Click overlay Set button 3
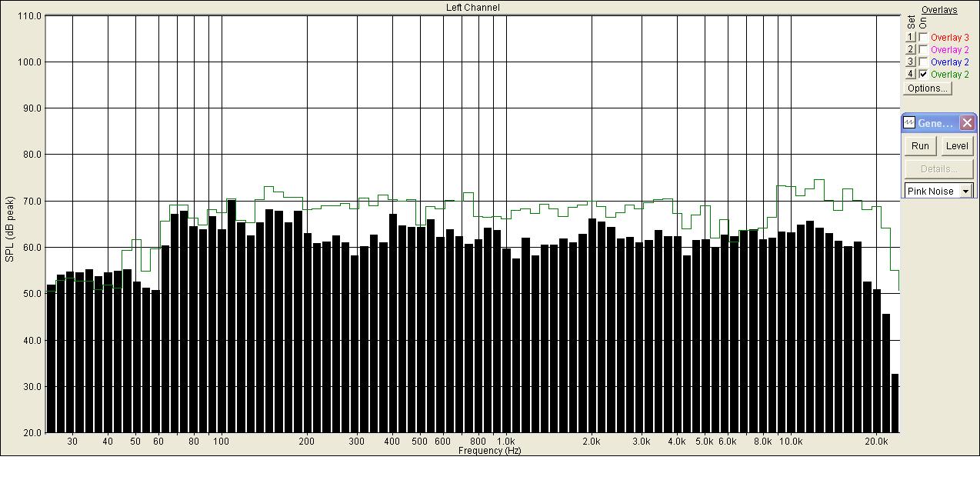980x490 pixels. 910,62
